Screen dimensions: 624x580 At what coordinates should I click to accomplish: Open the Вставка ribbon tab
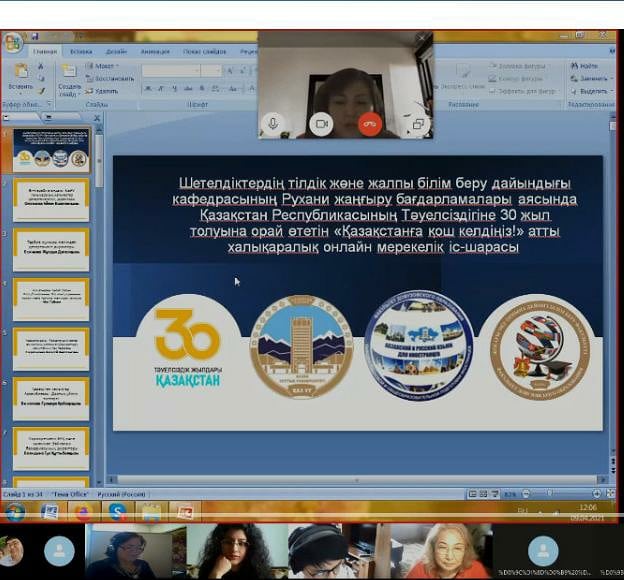(x=81, y=51)
